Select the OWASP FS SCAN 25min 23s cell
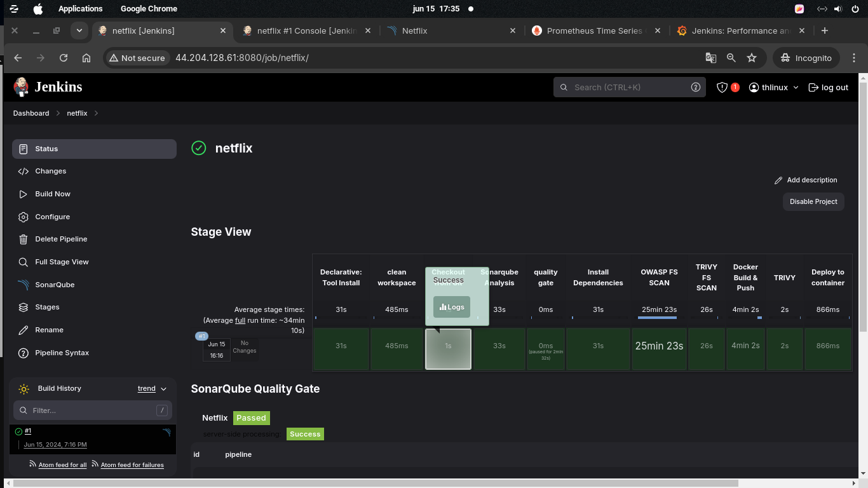Viewport: 868px width, 488px height. coord(659,349)
